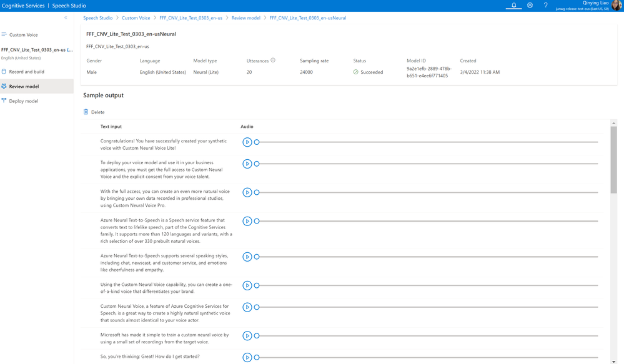Image resolution: width=624 pixels, height=364 pixels.
Task: Click the seek slider of 'Congratulations!' audio
Action: pyautogui.click(x=426, y=142)
